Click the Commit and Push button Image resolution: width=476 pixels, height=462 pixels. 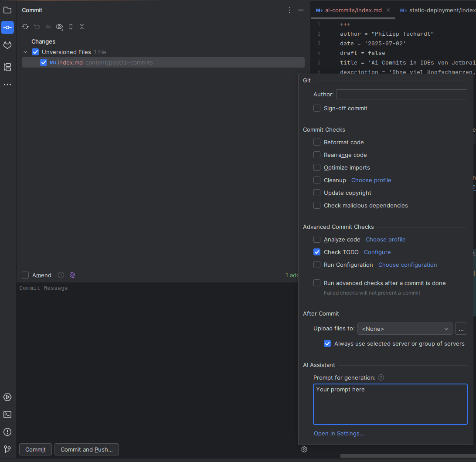click(x=86, y=449)
